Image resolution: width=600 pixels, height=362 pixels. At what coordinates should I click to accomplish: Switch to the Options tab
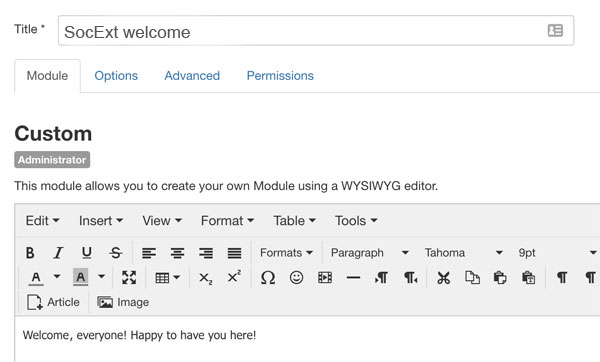click(116, 76)
